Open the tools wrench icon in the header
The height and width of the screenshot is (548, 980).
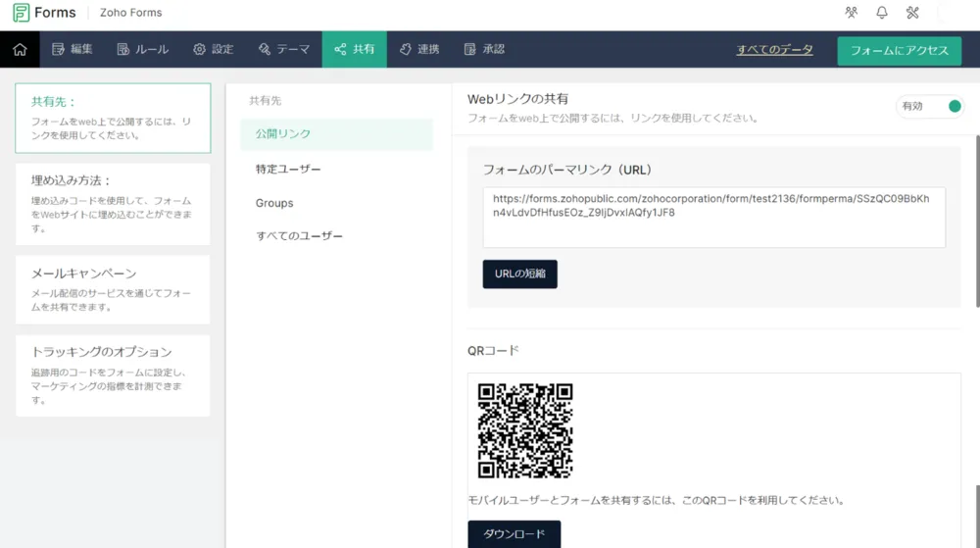point(912,13)
